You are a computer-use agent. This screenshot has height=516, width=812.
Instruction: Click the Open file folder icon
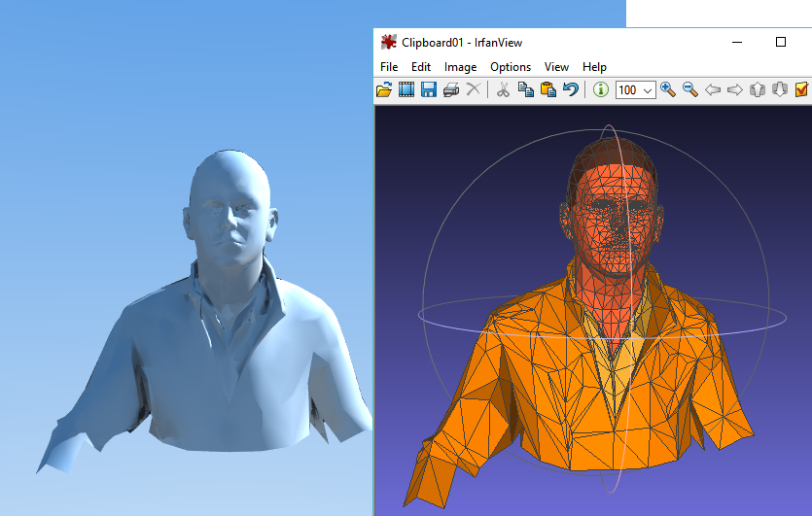[x=384, y=89]
